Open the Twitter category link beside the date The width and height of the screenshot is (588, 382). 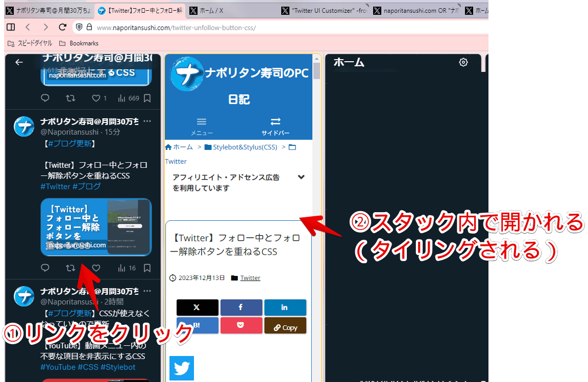(x=250, y=278)
